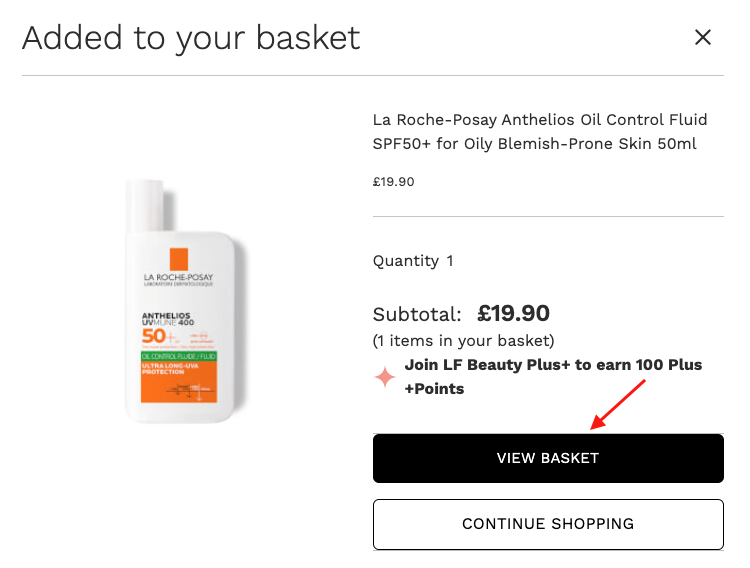Click the SPF 50+ label on bottle
Screen dimensions: 750x568
click(x=152, y=337)
